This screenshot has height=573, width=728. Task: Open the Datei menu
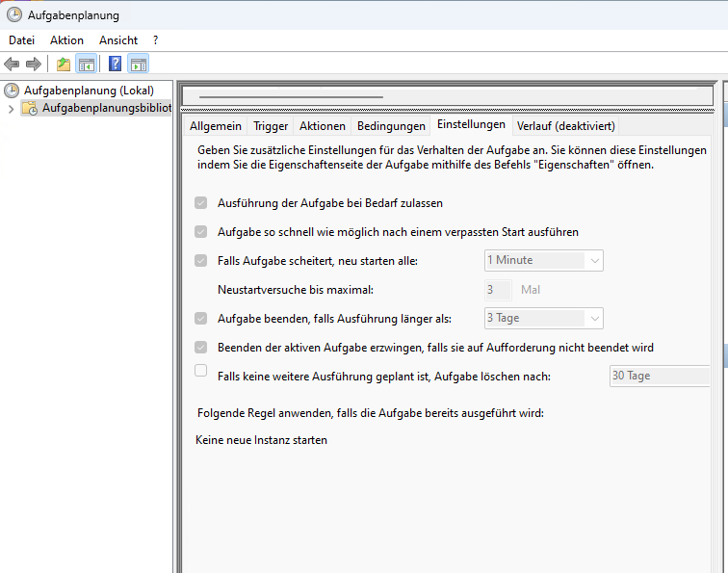pos(21,40)
